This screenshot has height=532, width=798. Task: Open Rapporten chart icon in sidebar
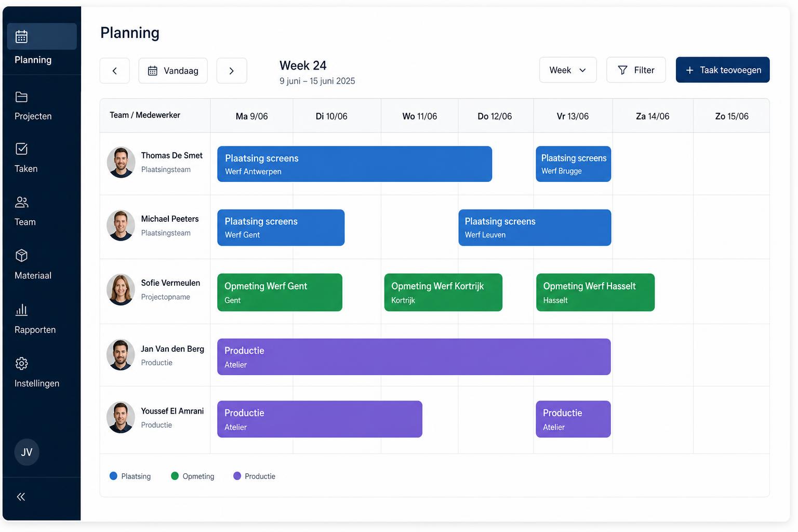(21, 310)
